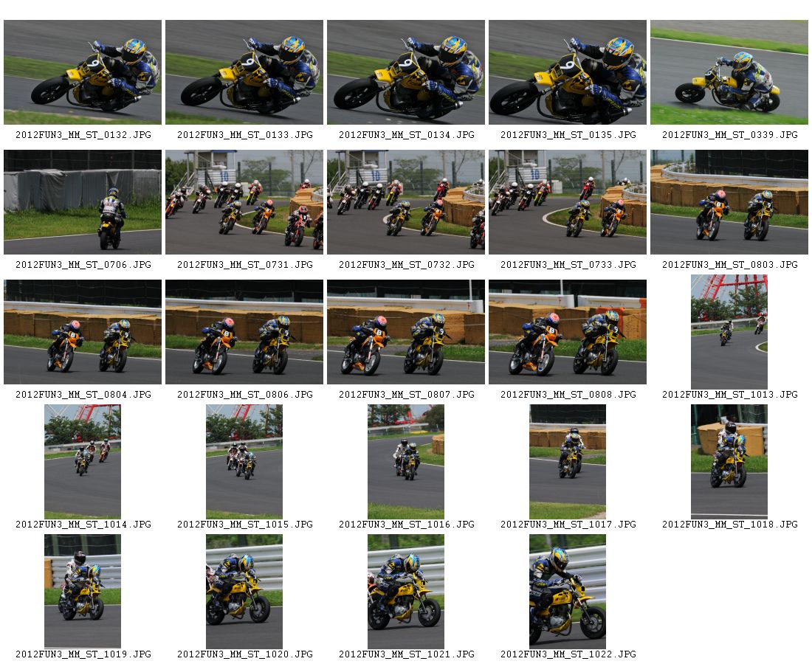Click the filename label 2012FUN3_MM_ST_1018.JPG
The height and width of the screenshot is (664, 812).
[x=729, y=525]
